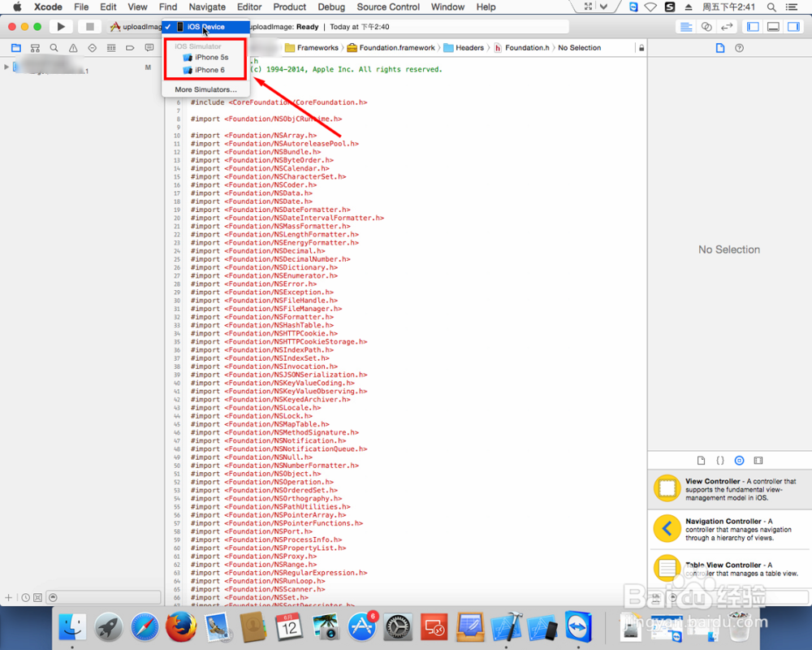Open Headers jump bar segment

click(x=464, y=48)
